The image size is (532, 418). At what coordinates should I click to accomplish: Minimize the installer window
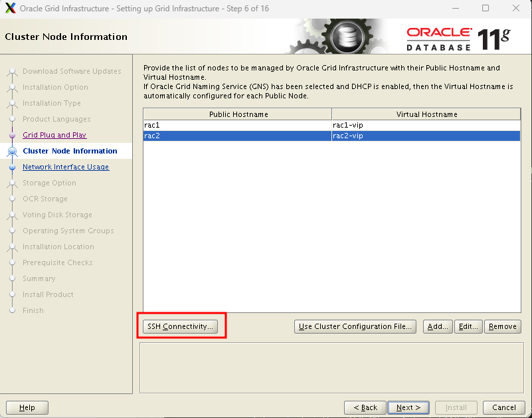(x=456, y=8)
